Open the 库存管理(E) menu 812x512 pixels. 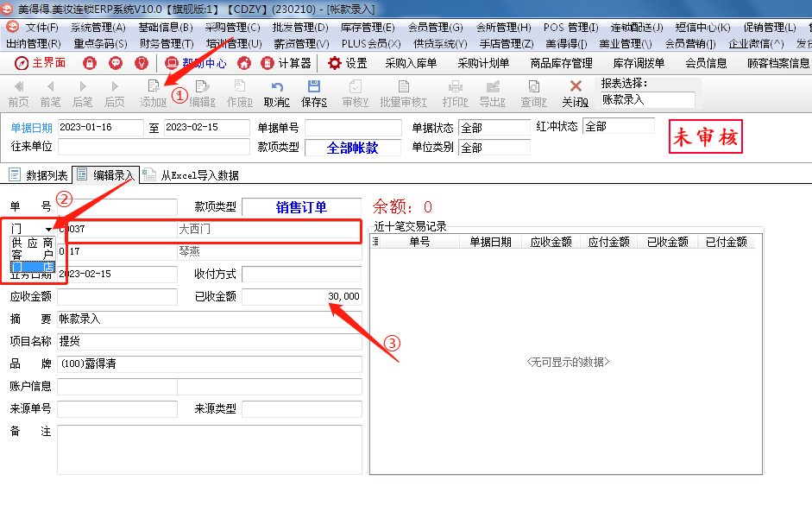368,28
